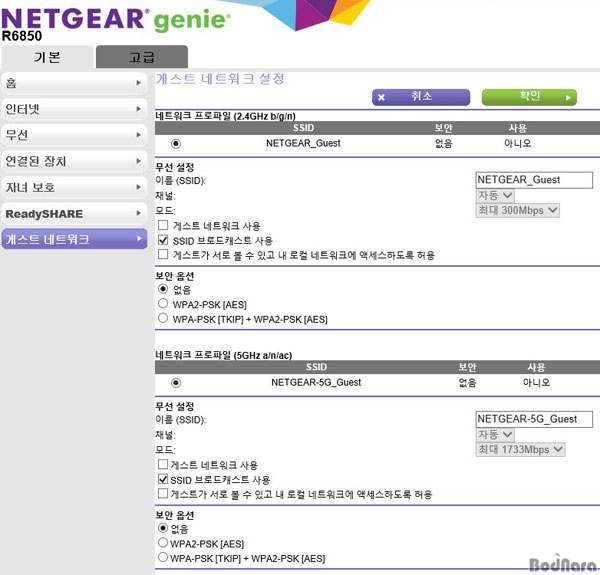Open the ReadySHARE menu item

(x=74, y=213)
